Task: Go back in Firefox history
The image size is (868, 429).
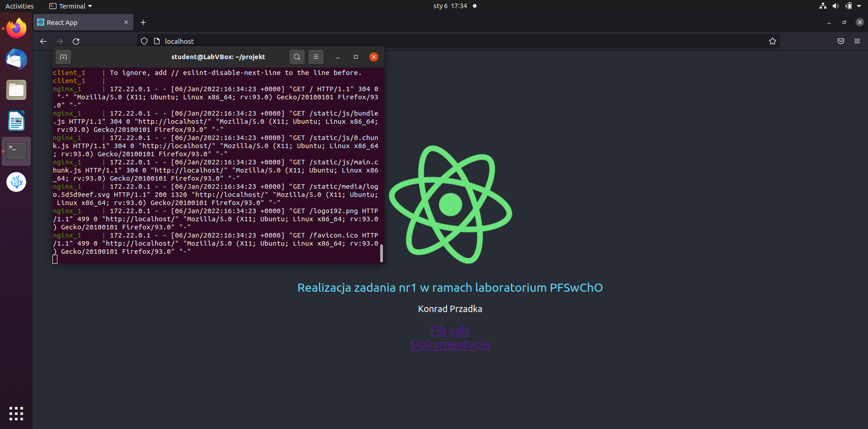Action: click(43, 41)
